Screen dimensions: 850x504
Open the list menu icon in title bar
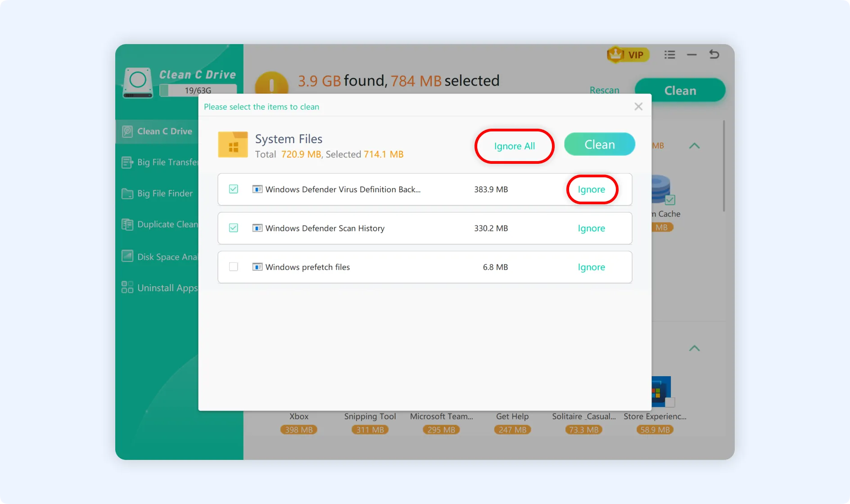669,55
